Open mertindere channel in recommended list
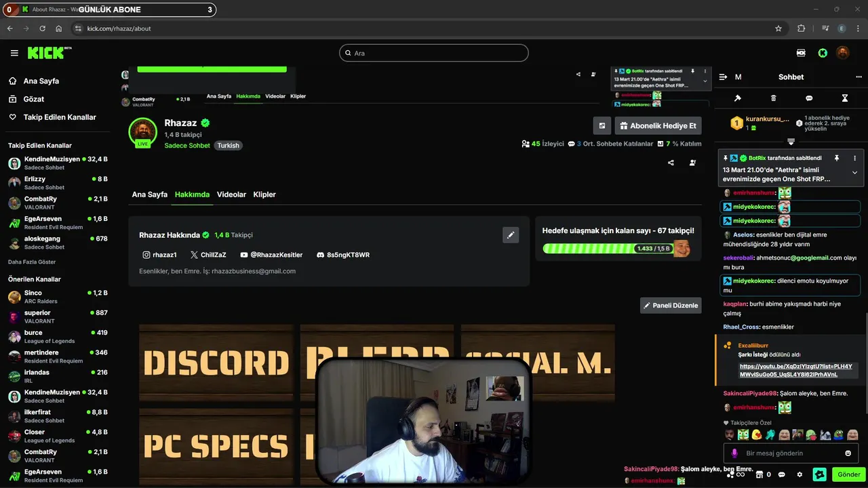 (x=58, y=357)
